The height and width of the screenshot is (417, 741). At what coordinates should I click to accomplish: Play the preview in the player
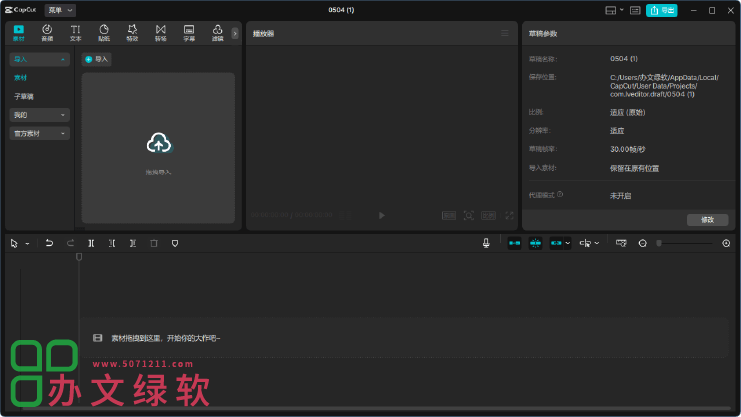coord(382,216)
